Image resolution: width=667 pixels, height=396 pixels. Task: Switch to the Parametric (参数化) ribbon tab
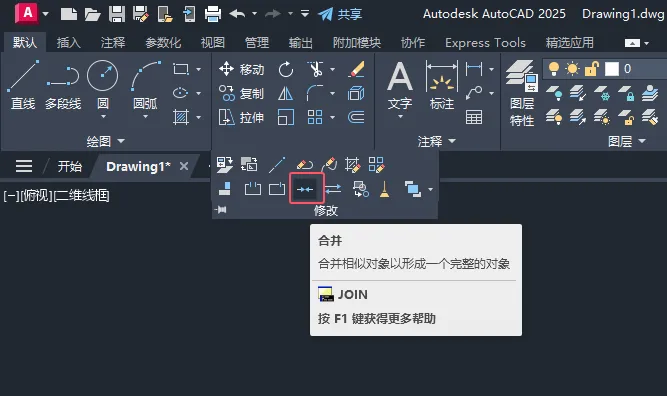tap(163, 43)
